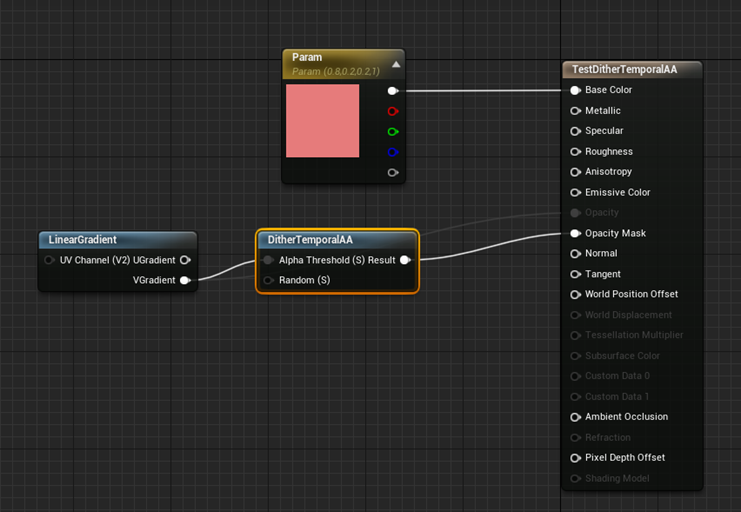Click the Tangent input pin

575,274
